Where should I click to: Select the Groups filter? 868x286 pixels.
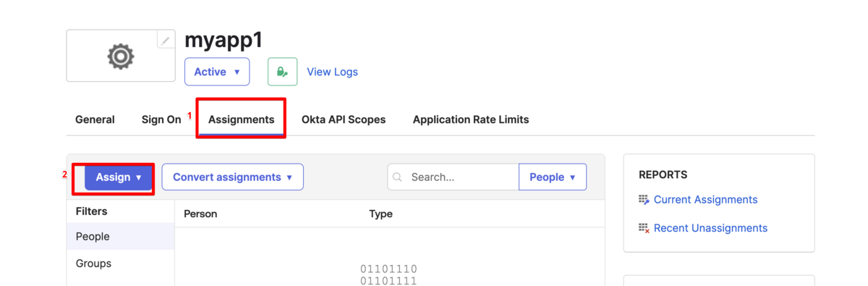coord(121,264)
